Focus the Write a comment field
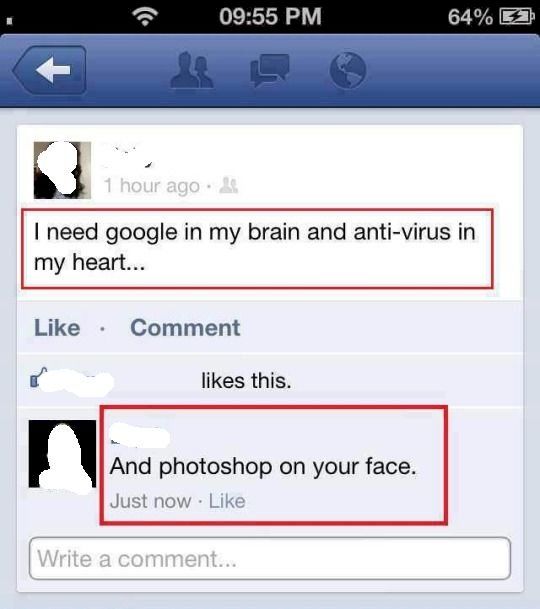Screen dimensions: 540x609 270,559
